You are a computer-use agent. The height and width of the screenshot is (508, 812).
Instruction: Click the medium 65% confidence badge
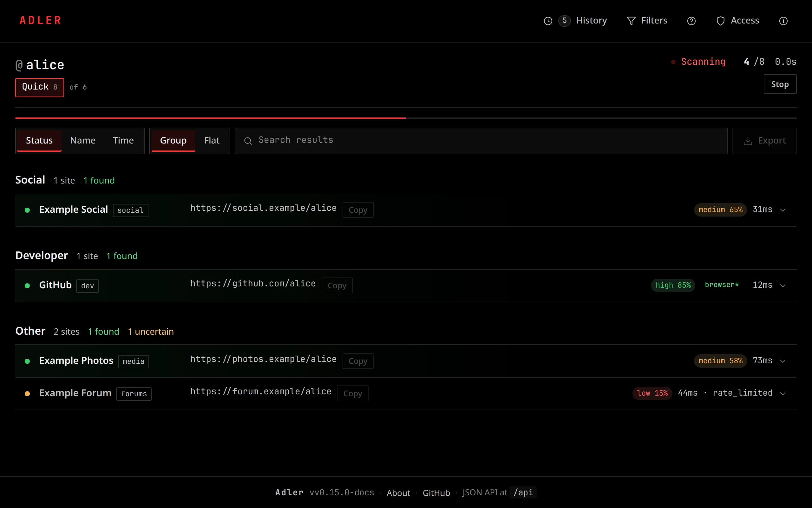(720, 210)
